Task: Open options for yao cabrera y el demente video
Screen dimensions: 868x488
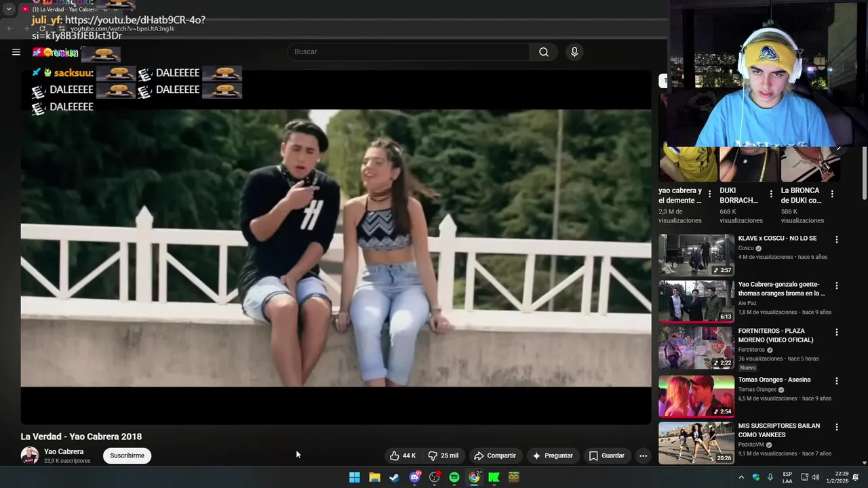Action: (710, 194)
